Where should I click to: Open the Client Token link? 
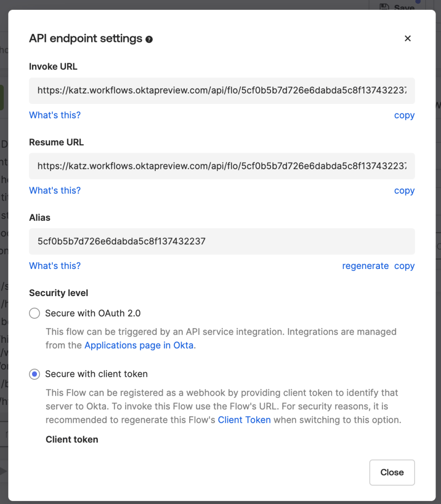(x=244, y=420)
